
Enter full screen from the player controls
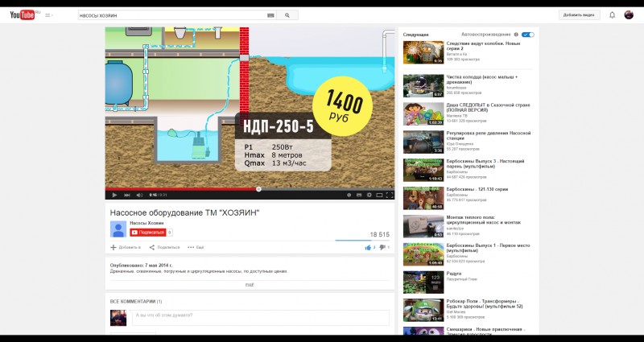click(390, 195)
